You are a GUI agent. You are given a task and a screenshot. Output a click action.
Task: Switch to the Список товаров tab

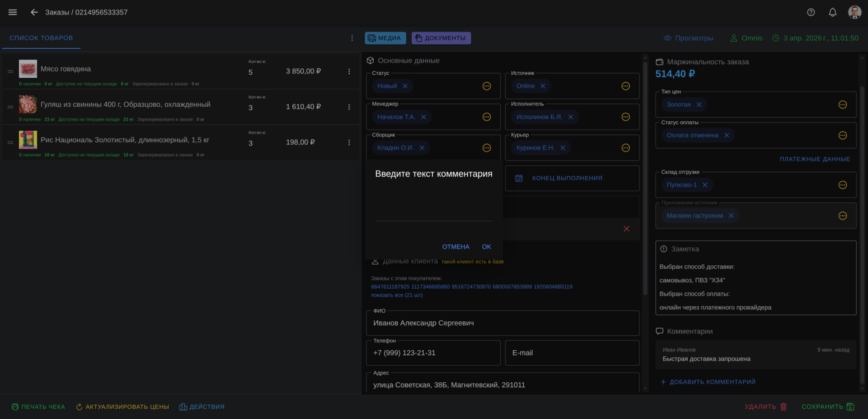pyautogui.click(x=41, y=38)
